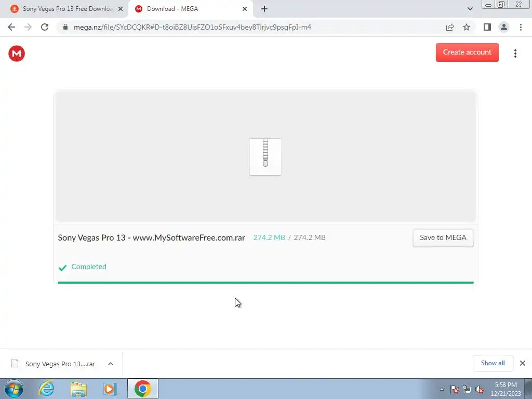This screenshot has height=399, width=532.
Task: Click the Chrome taskbar icon
Action: tap(143, 389)
